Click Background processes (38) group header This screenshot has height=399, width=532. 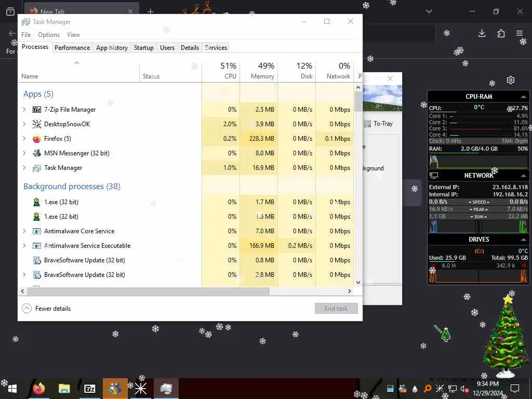[72, 187]
